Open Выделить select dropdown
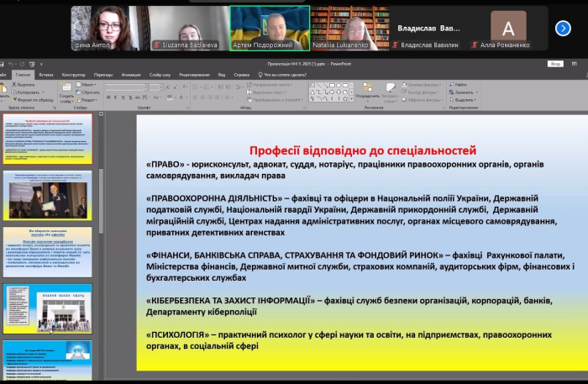 tap(462, 100)
